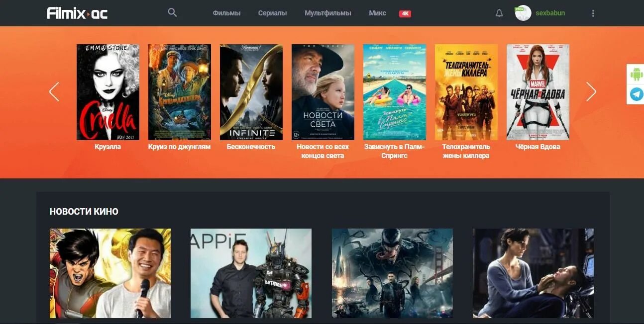Click the Infinite movie poster
Viewport: 644px width, 324px height.
251,92
